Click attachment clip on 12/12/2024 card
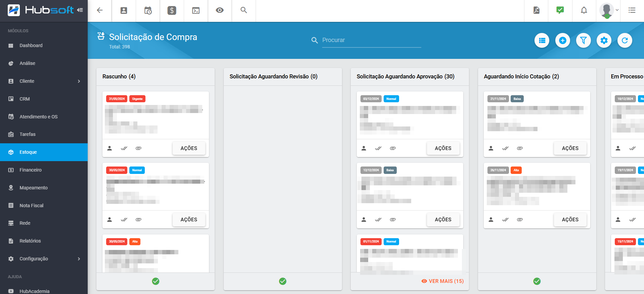644x294 pixels. coord(393,220)
